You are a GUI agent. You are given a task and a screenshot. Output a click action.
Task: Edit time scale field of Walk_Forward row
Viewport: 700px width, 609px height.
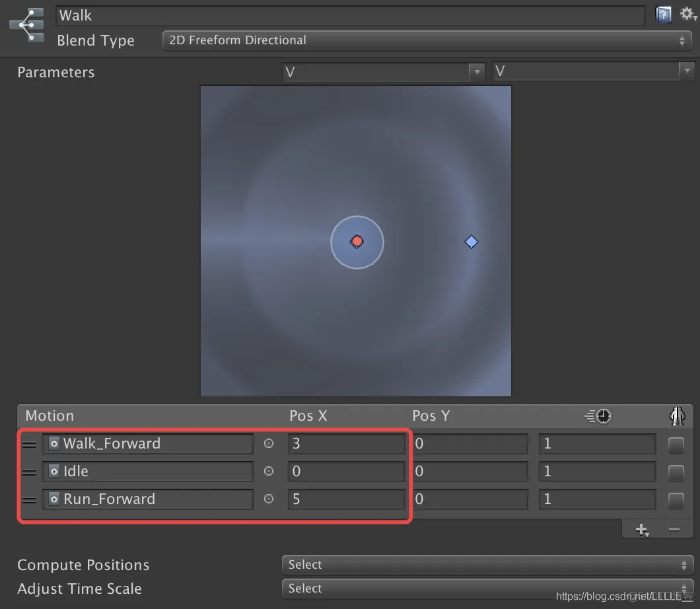[x=598, y=444]
